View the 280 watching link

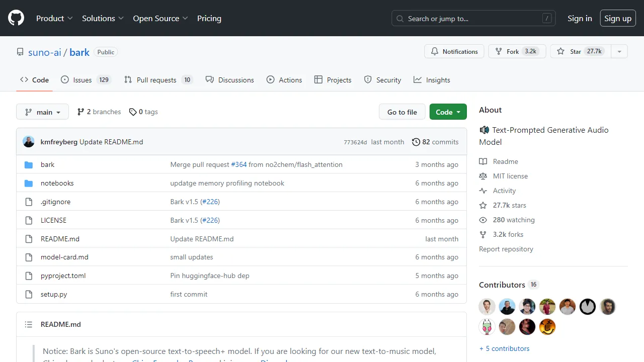coord(507,220)
